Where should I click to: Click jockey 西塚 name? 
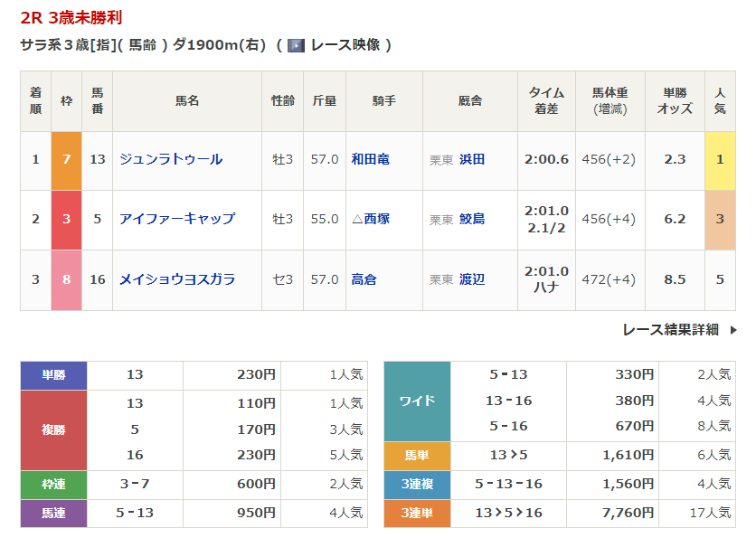point(376,219)
